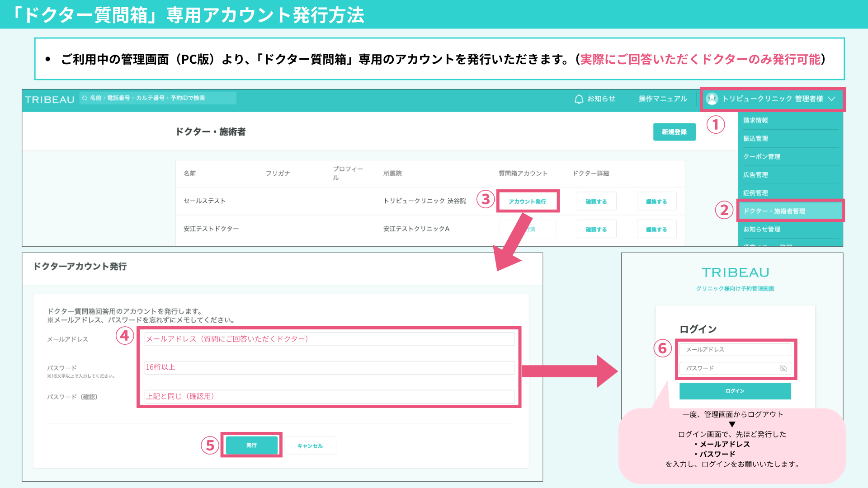Click the bell notification icon

click(579, 99)
